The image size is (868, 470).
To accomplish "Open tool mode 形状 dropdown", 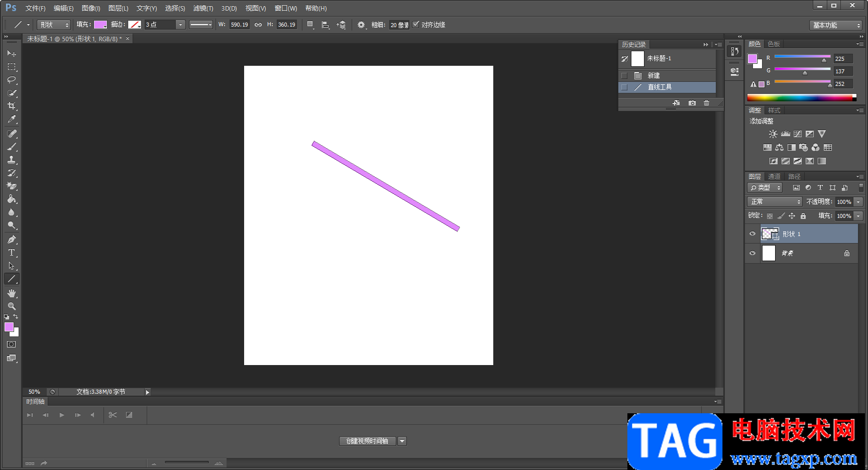I will coord(53,25).
